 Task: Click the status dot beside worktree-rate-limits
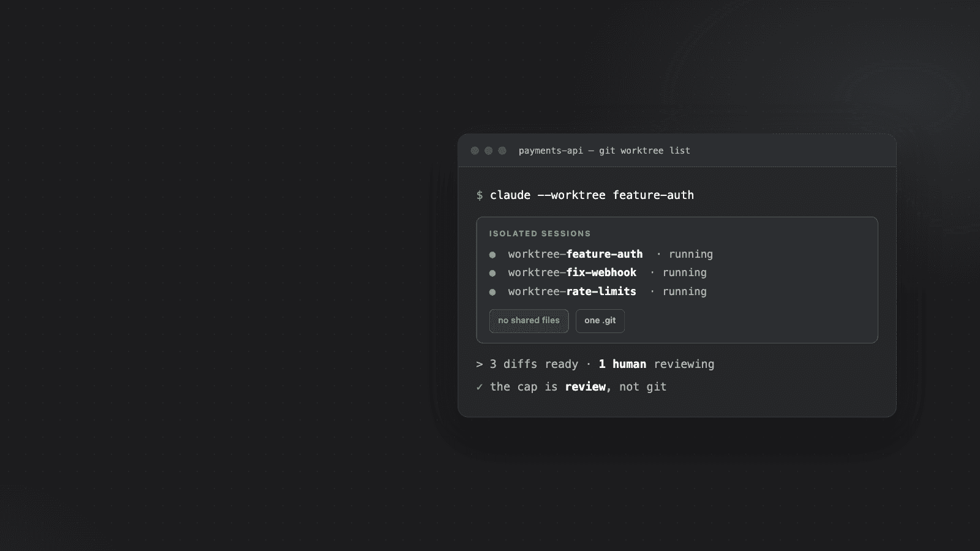[x=492, y=292]
